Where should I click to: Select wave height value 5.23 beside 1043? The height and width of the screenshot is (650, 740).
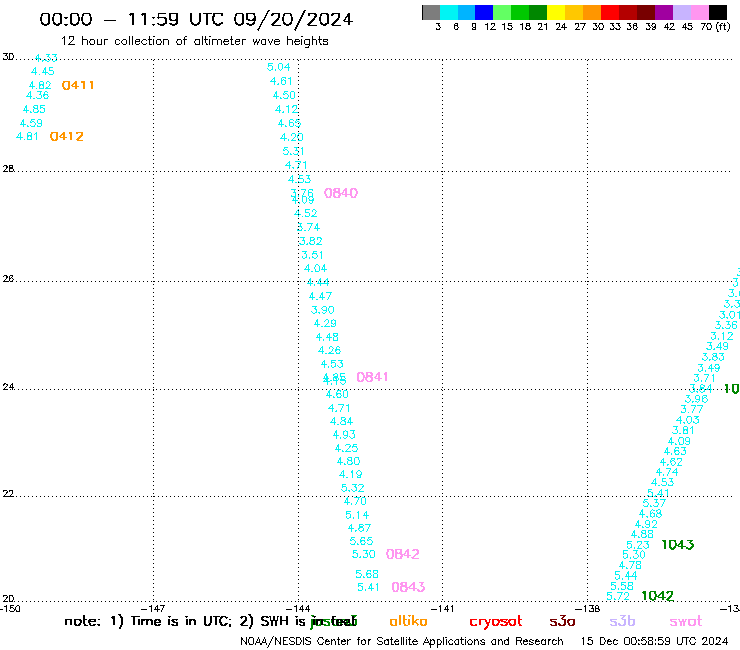click(x=638, y=545)
